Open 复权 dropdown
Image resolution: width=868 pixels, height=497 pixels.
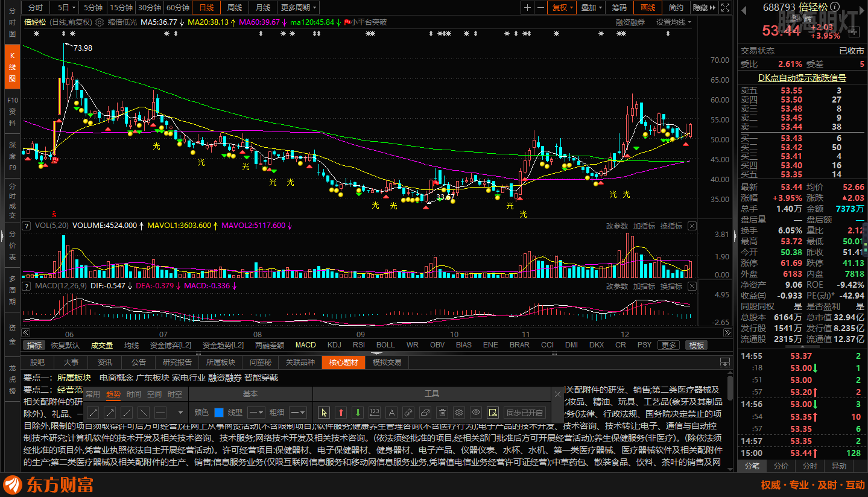563,8
